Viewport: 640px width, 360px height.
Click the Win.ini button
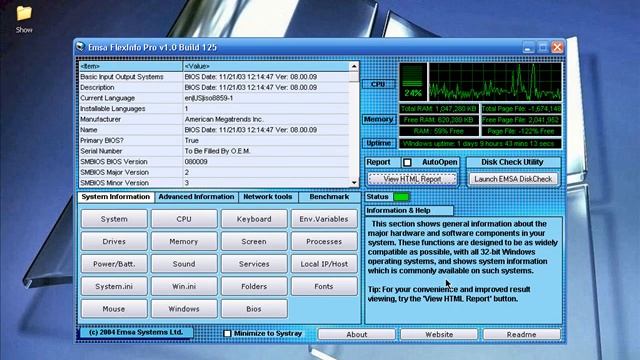(184, 287)
